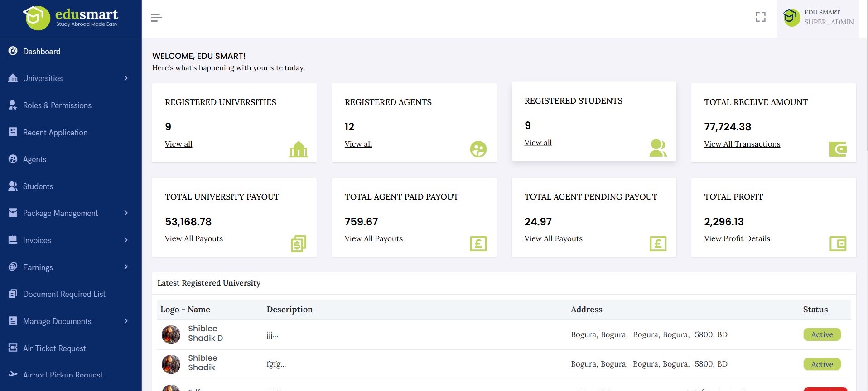The height and width of the screenshot is (391, 868).
Task: Click the university building icon in Registered Universities card
Action: tap(299, 149)
